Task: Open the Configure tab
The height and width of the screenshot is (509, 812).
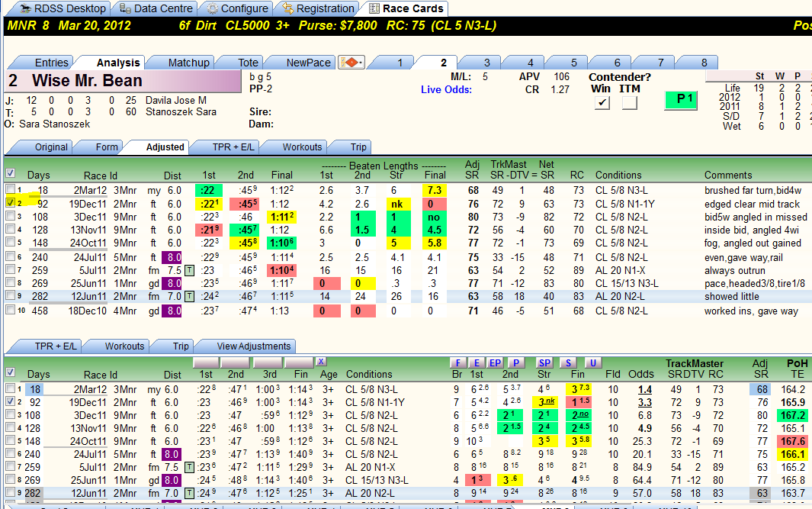Action: (238, 9)
